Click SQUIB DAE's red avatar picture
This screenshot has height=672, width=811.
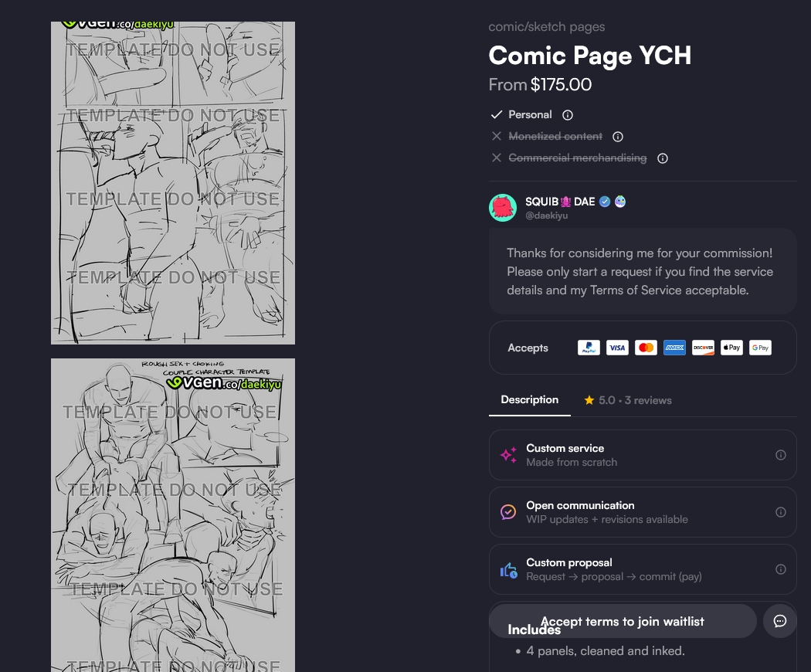503,208
